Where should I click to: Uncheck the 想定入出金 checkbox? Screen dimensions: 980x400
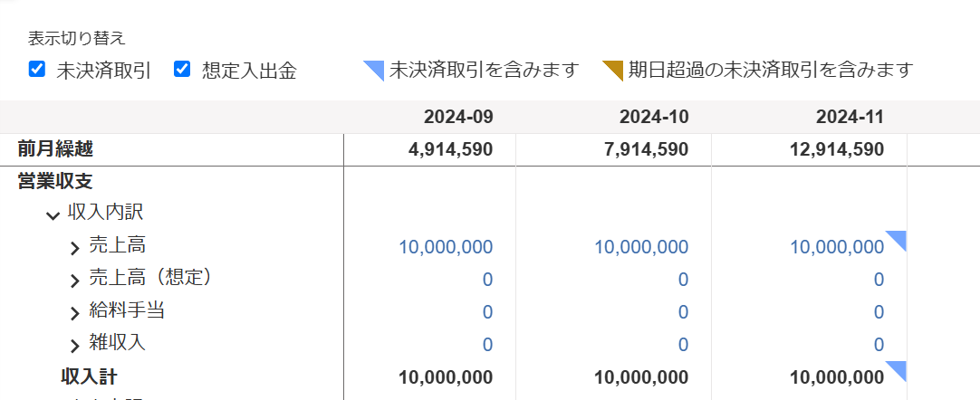point(182,70)
